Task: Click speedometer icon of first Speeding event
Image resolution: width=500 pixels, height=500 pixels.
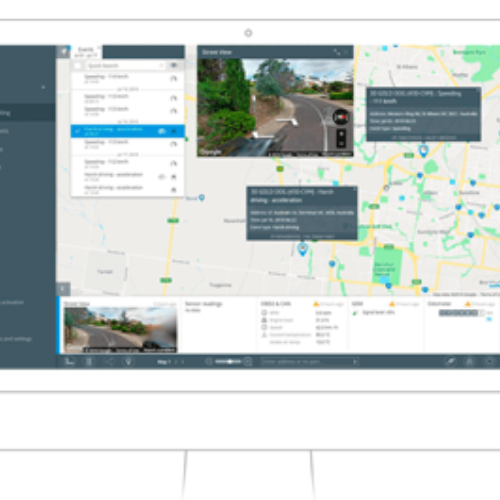Action: (x=174, y=79)
